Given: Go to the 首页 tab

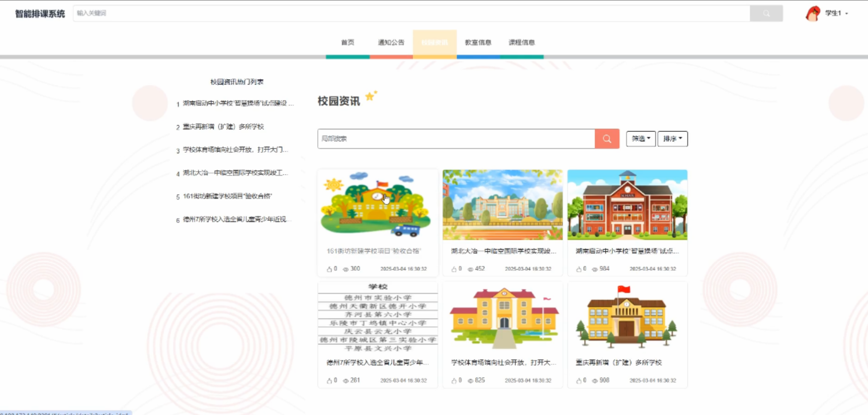Looking at the screenshot, I should [x=347, y=43].
